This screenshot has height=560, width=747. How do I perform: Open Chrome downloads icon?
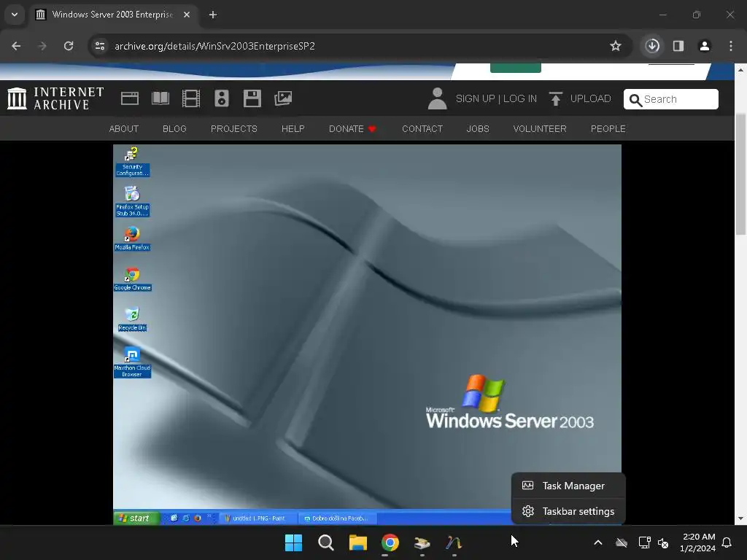click(x=652, y=46)
